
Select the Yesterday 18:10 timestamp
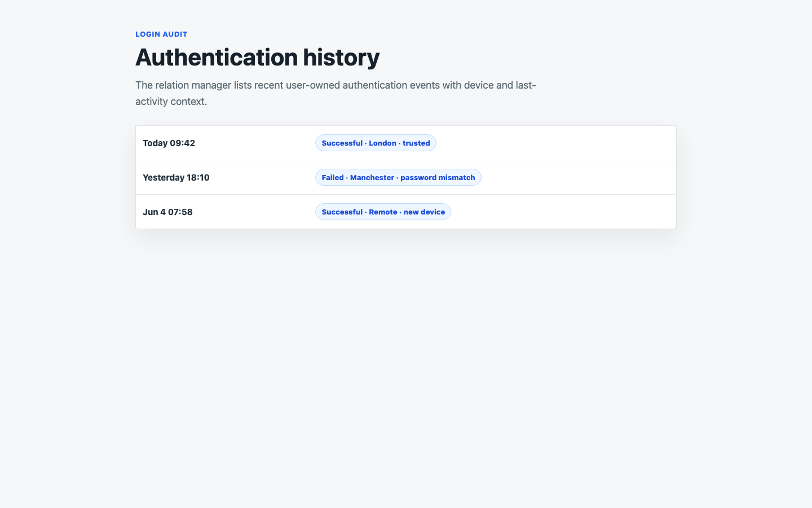[176, 177]
